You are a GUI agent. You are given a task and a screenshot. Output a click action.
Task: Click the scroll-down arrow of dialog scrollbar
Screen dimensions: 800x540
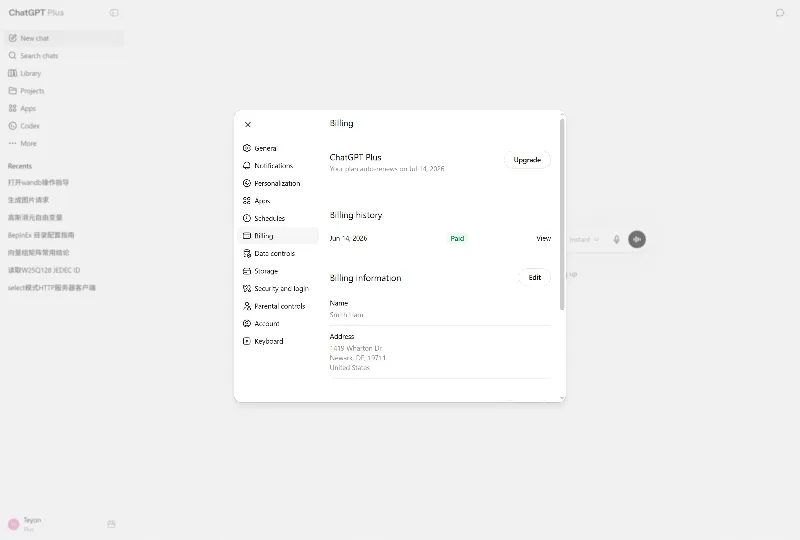coord(562,398)
